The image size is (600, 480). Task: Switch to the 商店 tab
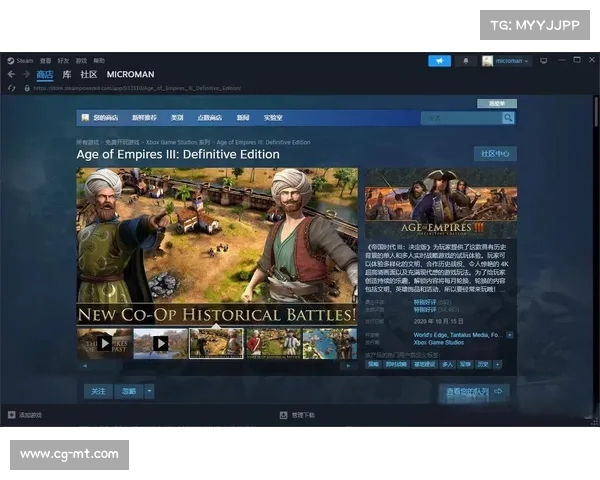45,74
